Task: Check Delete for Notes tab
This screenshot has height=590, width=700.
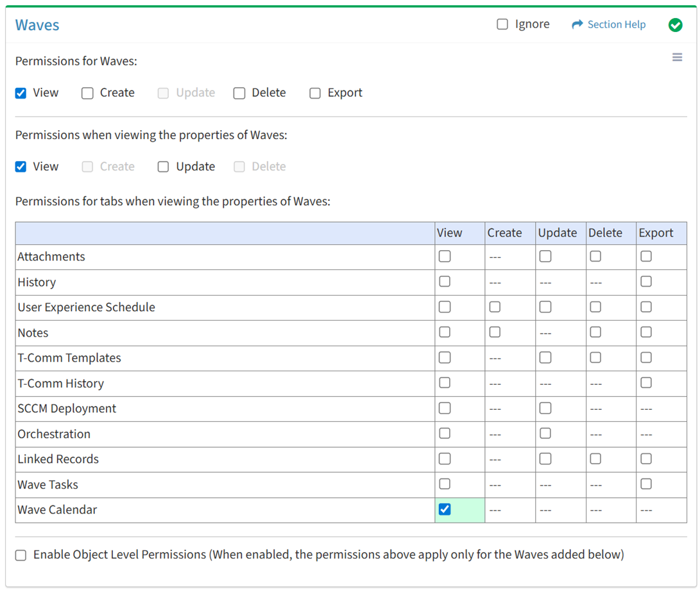Action: [595, 332]
